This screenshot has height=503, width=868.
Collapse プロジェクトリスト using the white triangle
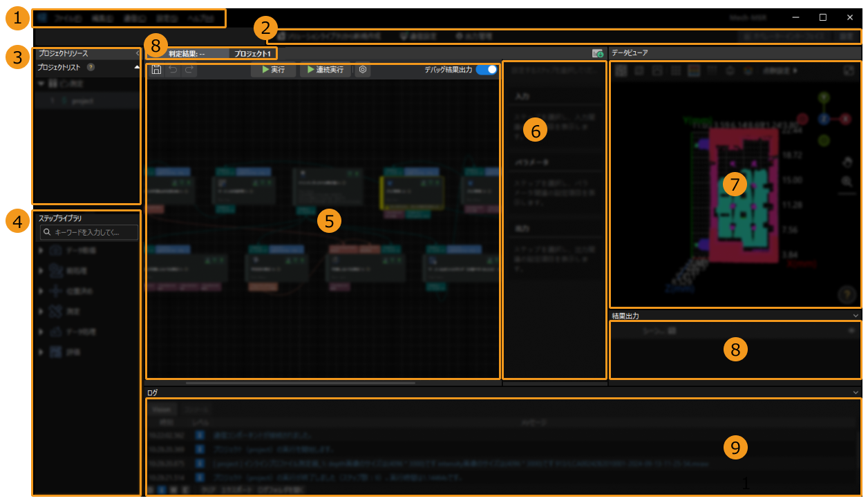tap(137, 67)
